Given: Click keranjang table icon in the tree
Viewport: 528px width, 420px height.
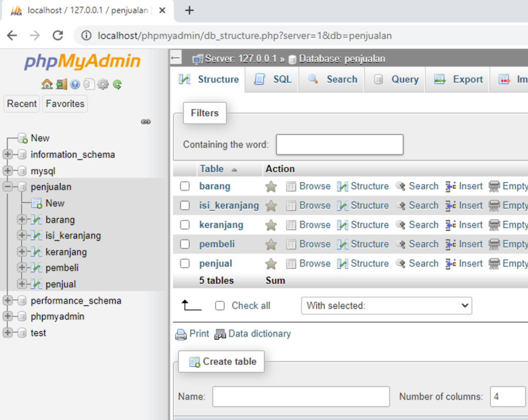Looking at the screenshot, I should (x=37, y=252).
